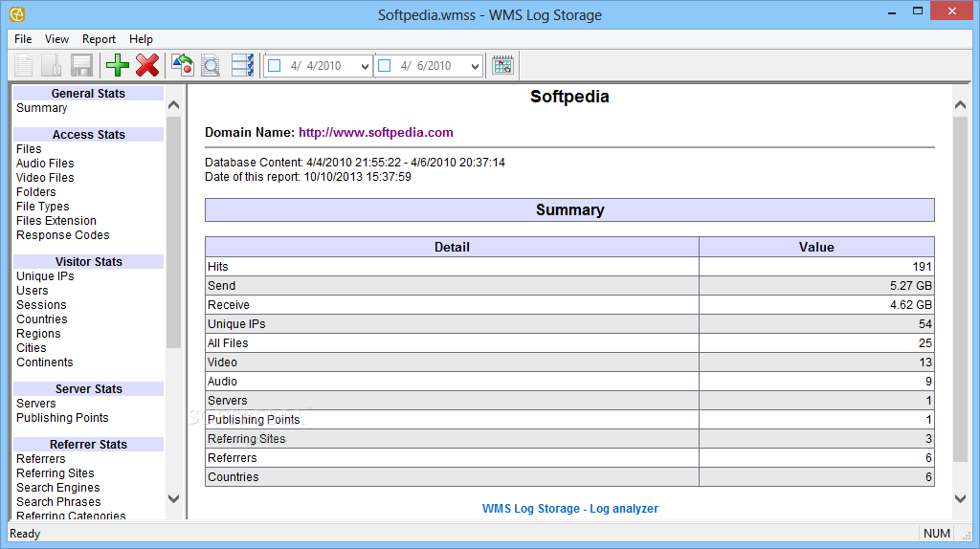This screenshot has width=980, height=549.
Task: Select Audio Files report
Action: 45,164
